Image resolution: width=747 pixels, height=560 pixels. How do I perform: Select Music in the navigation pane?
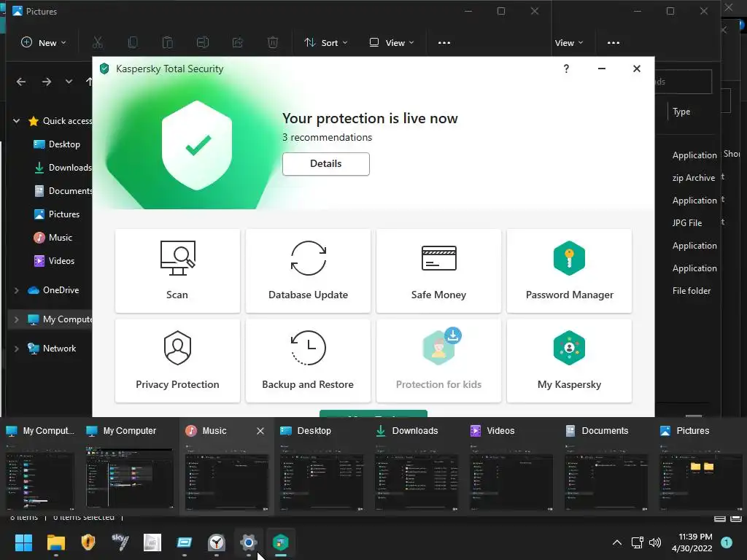click(x=53, y=238)
